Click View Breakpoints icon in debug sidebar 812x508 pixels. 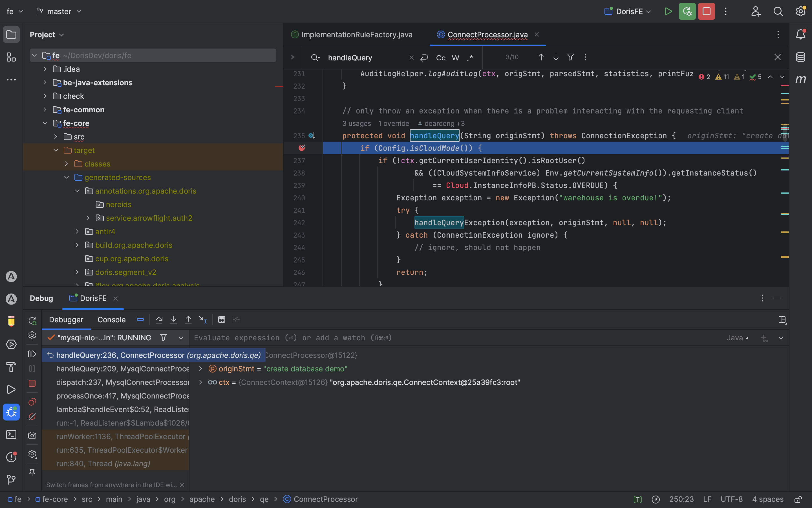[32, 402]
